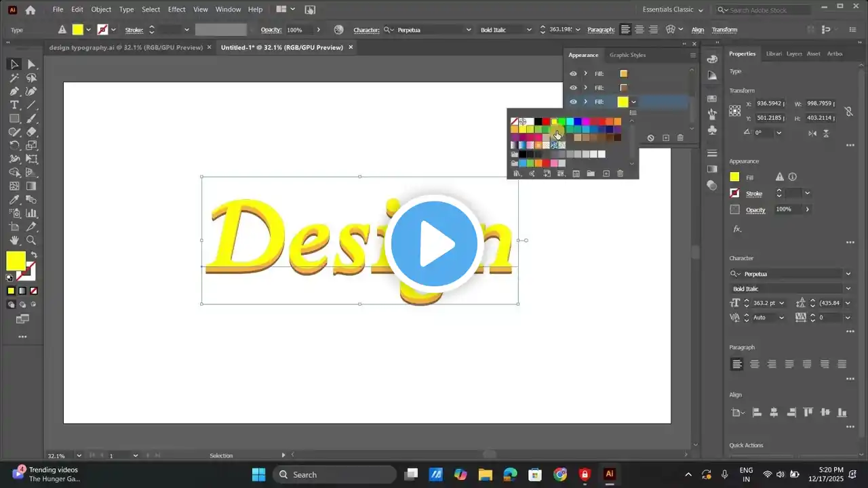This screenshot has height=488, width=868.
Task: Click the yellow Fill swatch in Properties Appearance
Action: coord(734,177)
